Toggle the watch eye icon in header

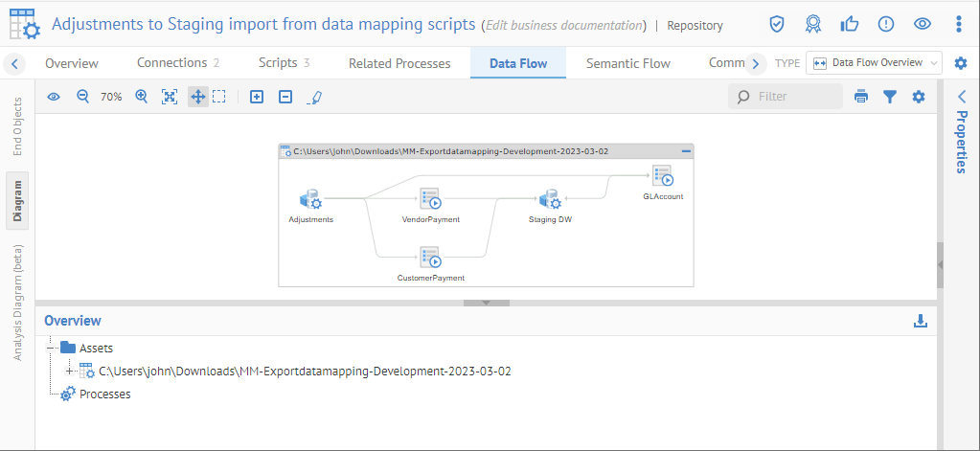tap(923, 24)
